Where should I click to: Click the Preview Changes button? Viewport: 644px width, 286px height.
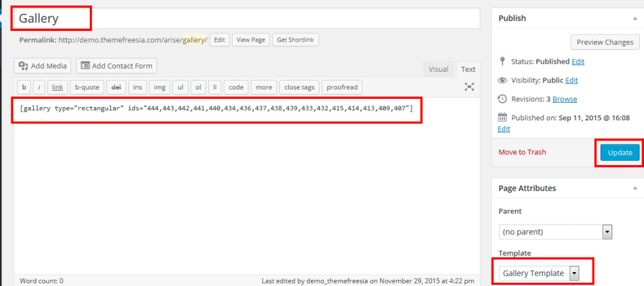(x=605, y=42)
